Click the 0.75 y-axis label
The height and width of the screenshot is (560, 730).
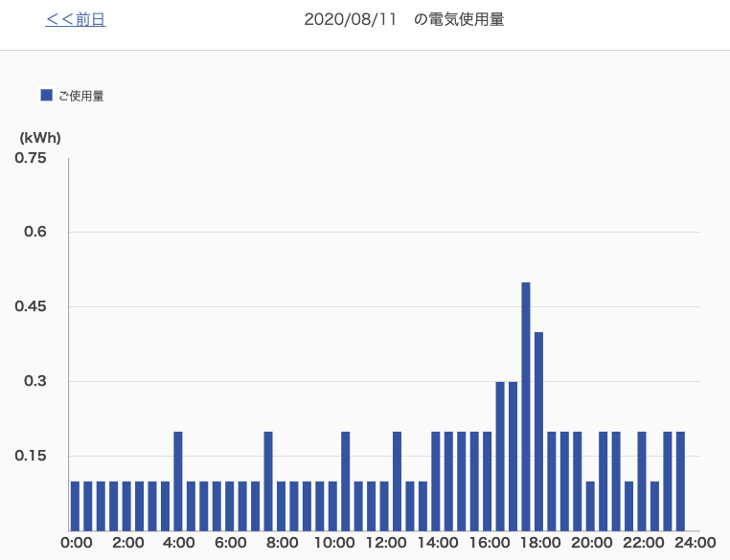click(30, 158)
